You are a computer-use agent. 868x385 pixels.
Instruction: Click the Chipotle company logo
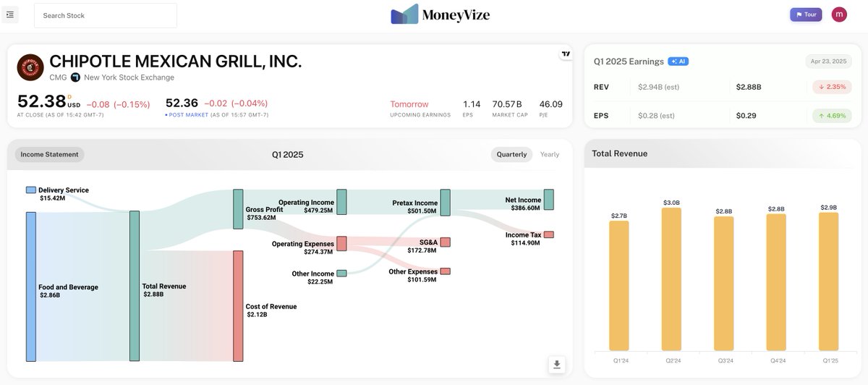coord(30,67)
